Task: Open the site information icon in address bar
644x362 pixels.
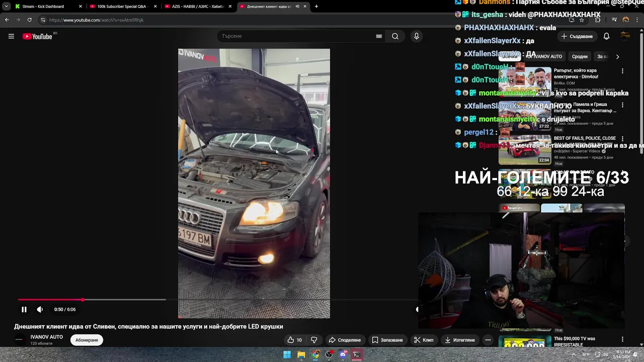Action: tap(43, 20)
